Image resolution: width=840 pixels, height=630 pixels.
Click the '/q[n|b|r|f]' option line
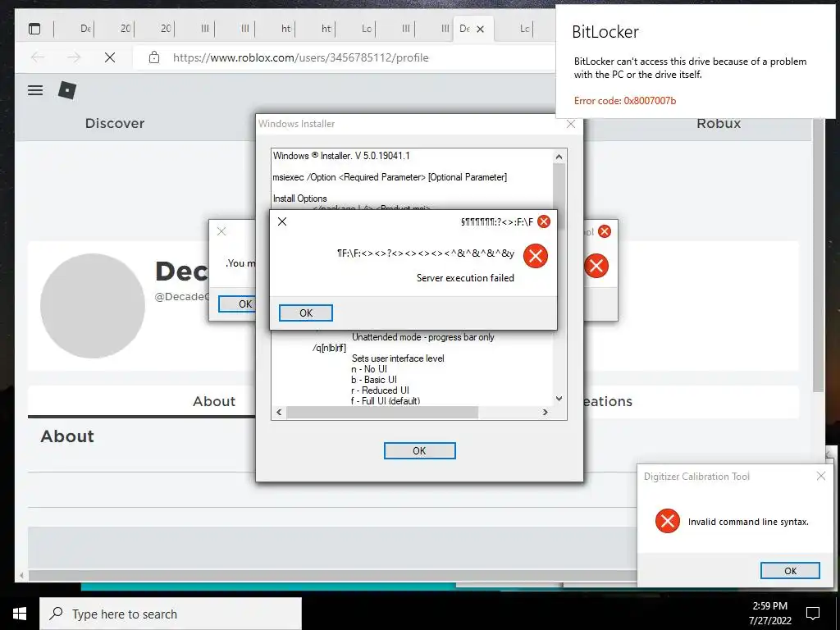[329, 348]
